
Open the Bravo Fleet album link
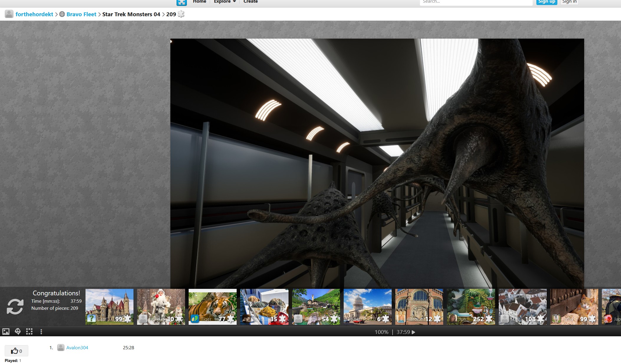point(81,14)
